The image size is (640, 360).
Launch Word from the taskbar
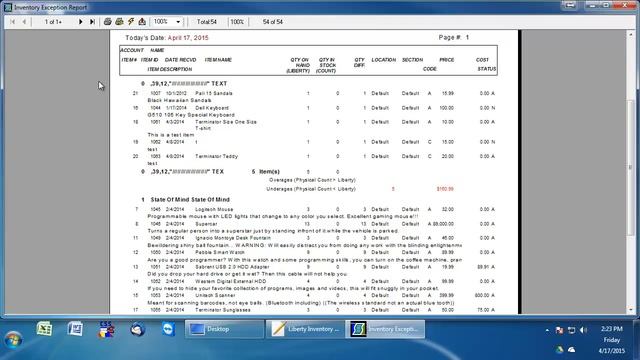click(75, 329)
